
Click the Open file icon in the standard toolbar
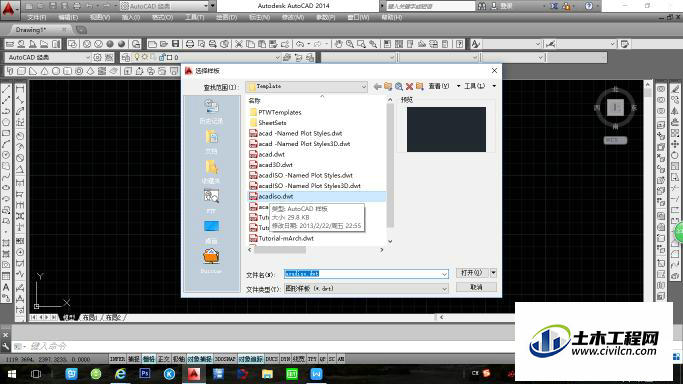(164, 44)
